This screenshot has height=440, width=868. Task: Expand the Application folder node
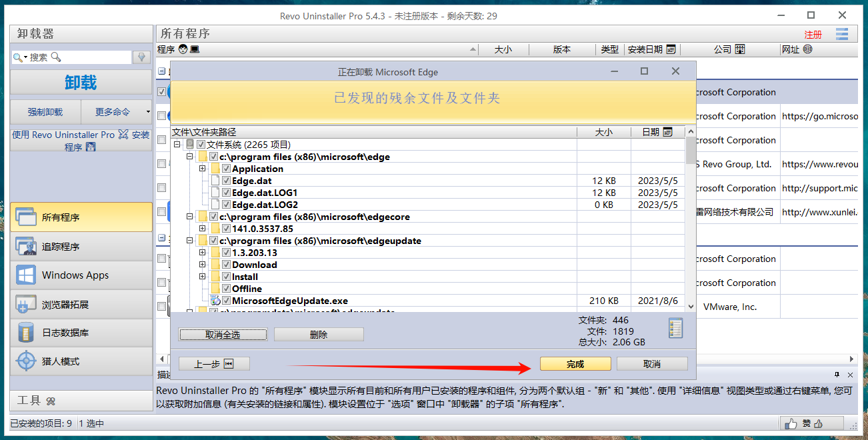pos(203,169)
